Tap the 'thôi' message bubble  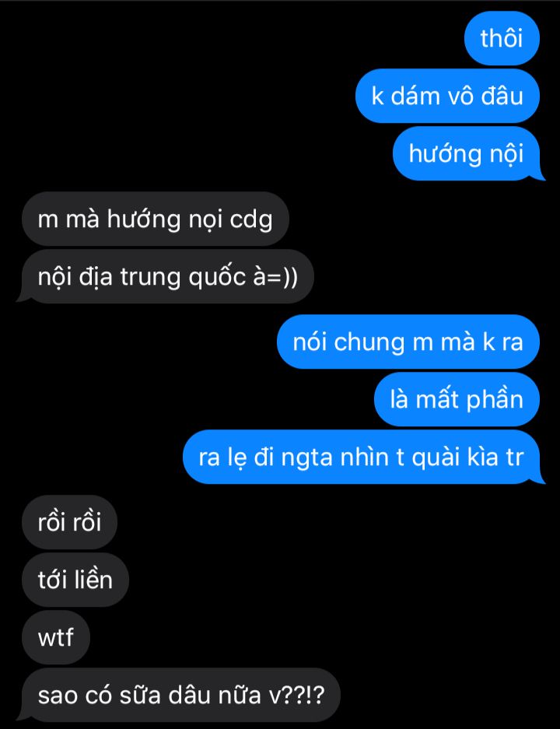pos(502,38)
